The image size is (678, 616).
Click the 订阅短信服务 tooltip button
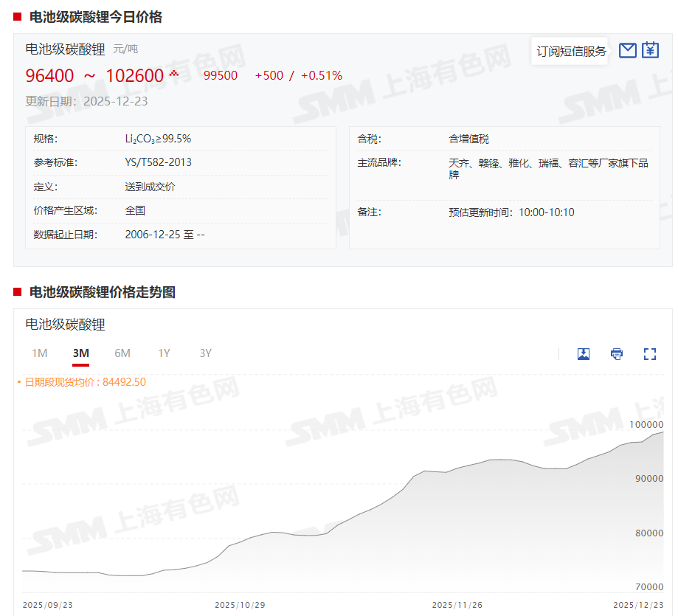tap(571, 51)
